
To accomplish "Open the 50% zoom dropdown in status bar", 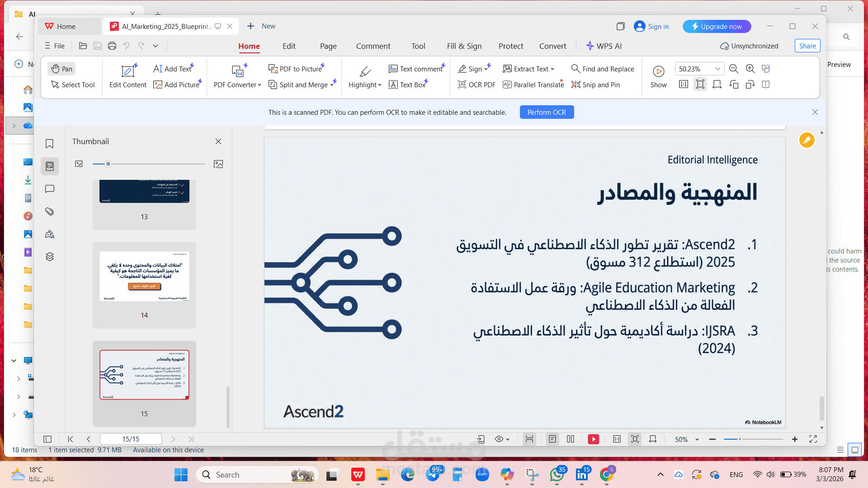I will 697,439.
